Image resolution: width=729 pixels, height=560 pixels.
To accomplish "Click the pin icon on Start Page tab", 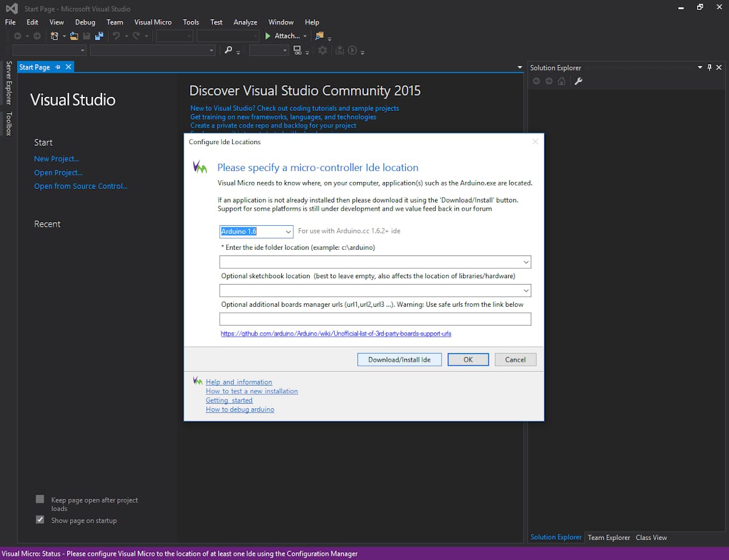I will [58, 67].
